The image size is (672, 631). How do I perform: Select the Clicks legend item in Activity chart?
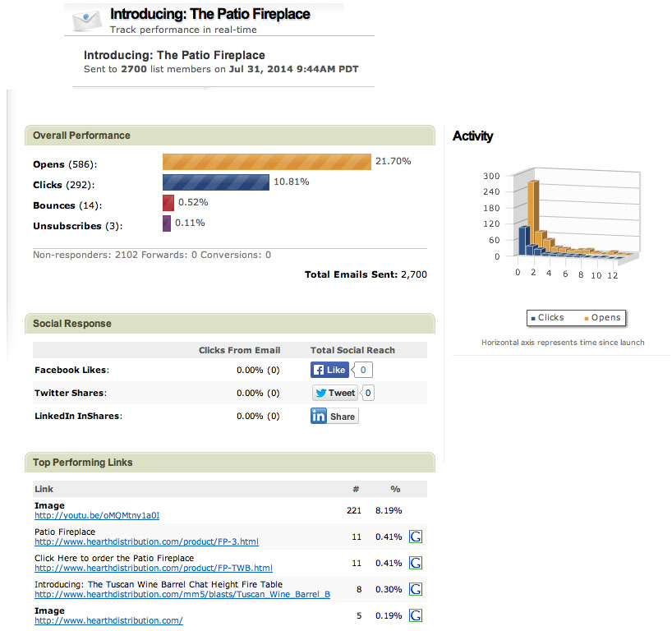pyautogui.click(x=547, y=317)
